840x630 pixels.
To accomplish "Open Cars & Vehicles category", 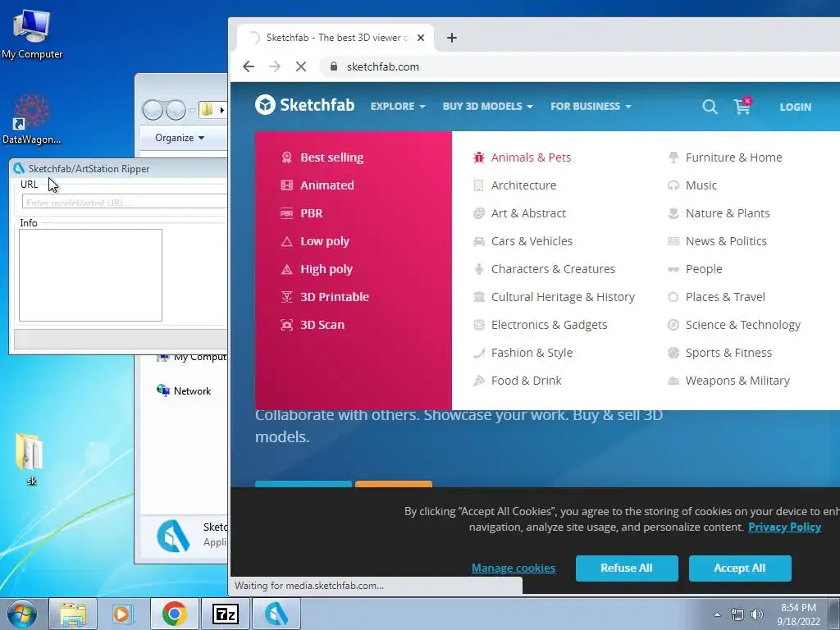I will [x=523, y=241].
